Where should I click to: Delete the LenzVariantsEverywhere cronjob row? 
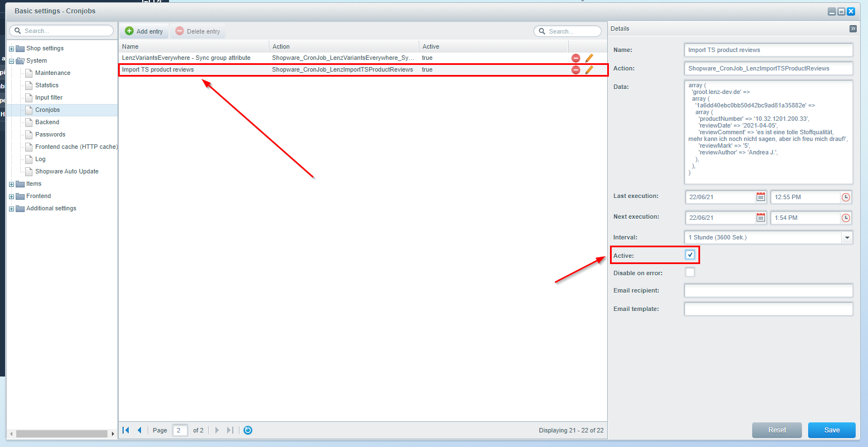[576, 58]
